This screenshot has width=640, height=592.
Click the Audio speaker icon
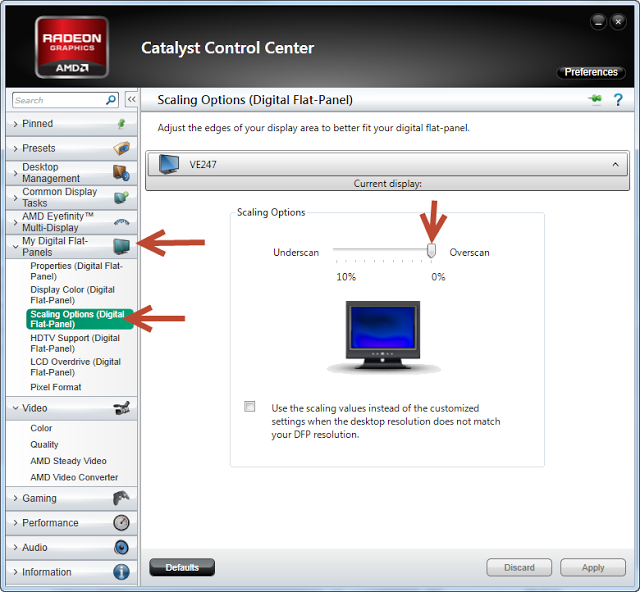pos(121,547)
